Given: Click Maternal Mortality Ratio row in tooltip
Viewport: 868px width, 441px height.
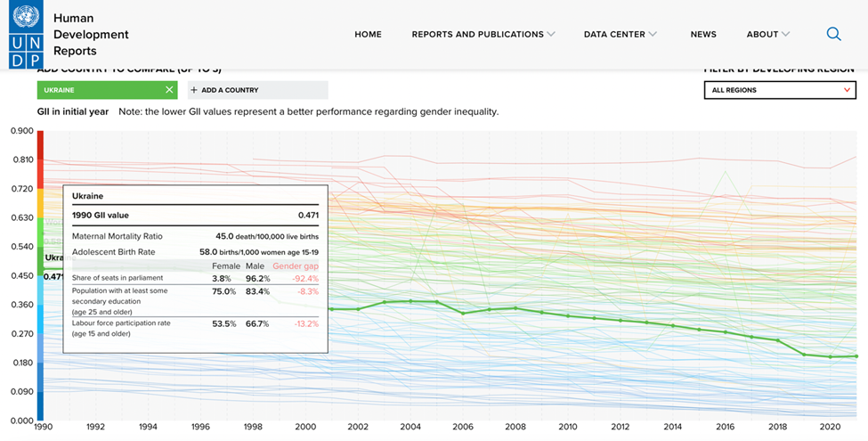Looking at the screenshot, I should [195, 237].
